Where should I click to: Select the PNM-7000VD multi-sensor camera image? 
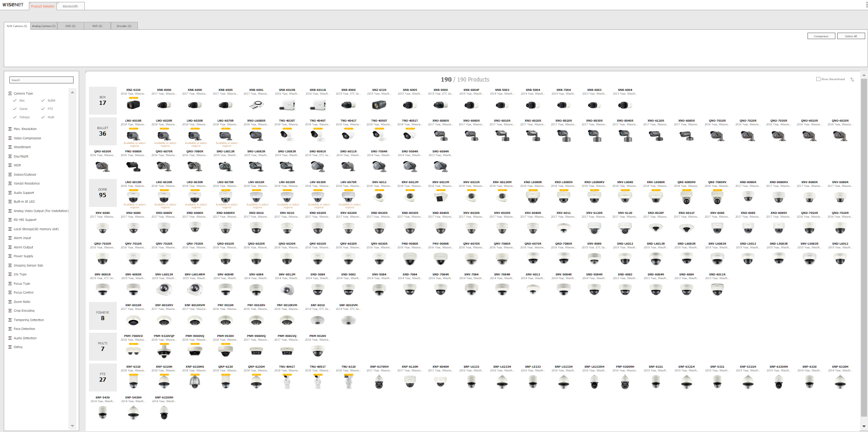pyautogui.click(x=133, y=351)
